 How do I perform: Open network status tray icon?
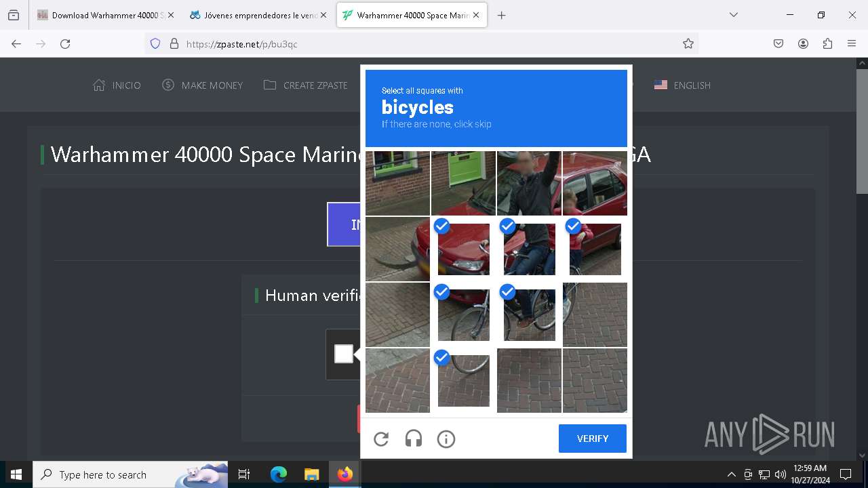click(764, 474)
